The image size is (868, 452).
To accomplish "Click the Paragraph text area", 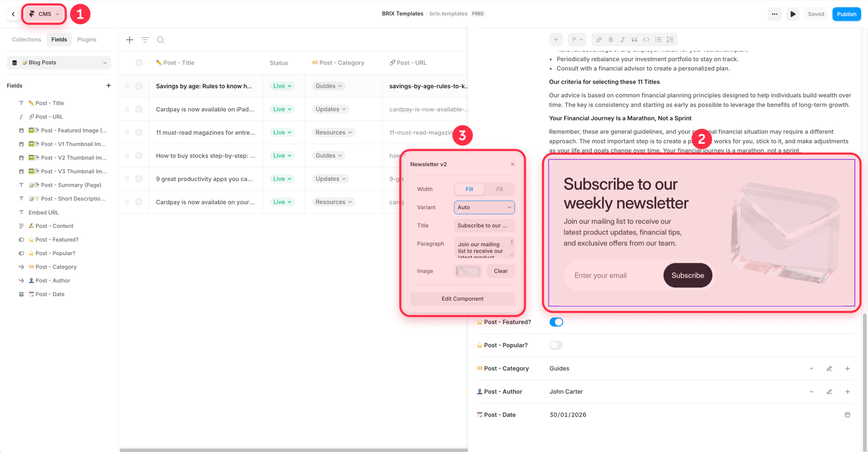I will [484, 248].
